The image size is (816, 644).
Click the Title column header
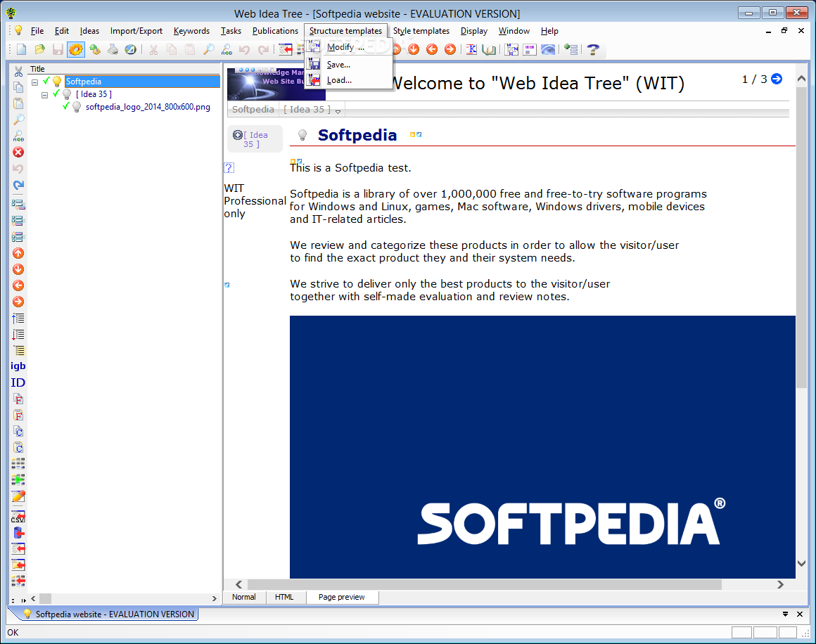pos(124,69)
